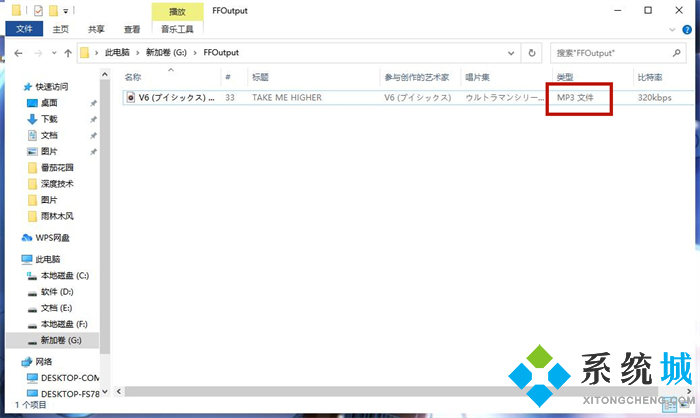Switch to the 查看 ribbon tab
Image resolution: width=700 pixels, height=418 pixels.
pyautogui.click(x=132, y=29)
